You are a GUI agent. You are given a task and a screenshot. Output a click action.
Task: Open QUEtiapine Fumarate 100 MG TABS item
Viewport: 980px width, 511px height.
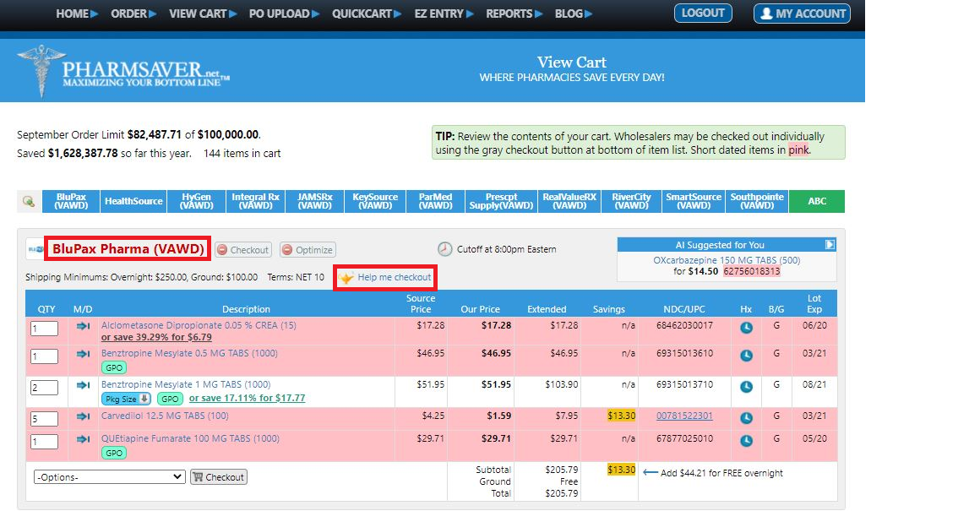191,439
